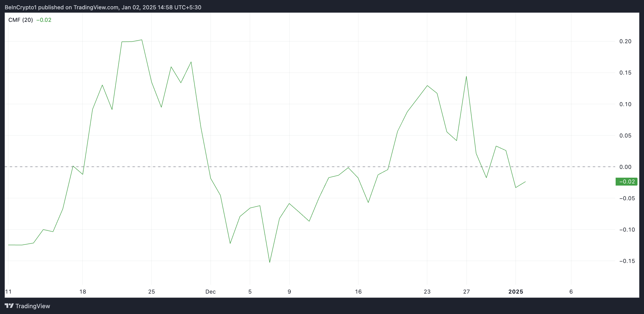Screen dimensions: 644x314
Task: Click the -0.15 price scale label
Action: (x=627, y=261)
